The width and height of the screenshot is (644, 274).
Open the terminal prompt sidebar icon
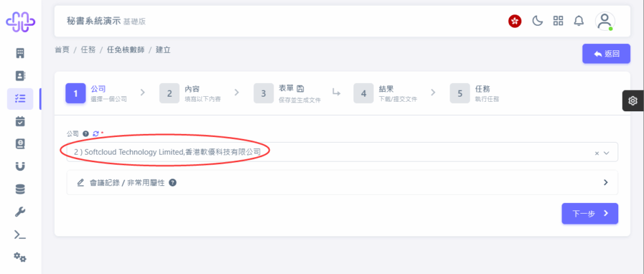20,234
